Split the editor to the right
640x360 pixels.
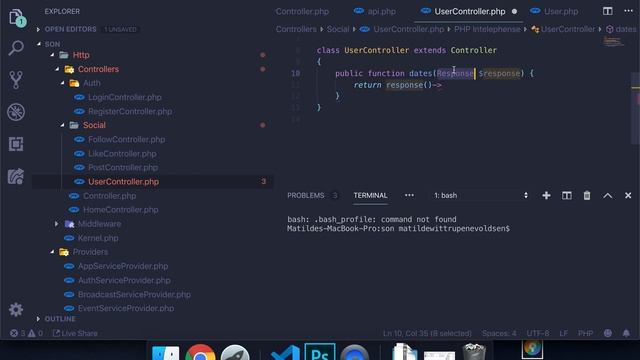pyautogui.click(x=607, y=11)
